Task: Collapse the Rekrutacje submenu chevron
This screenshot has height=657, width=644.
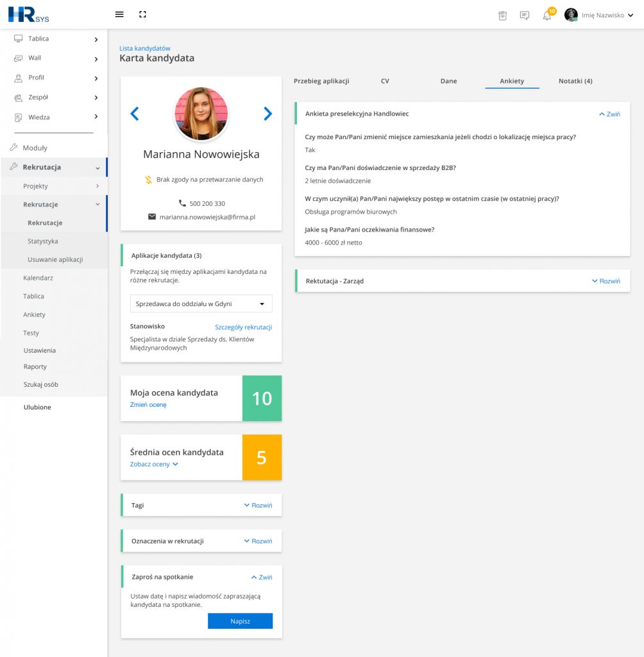Action: coord(97,205)
